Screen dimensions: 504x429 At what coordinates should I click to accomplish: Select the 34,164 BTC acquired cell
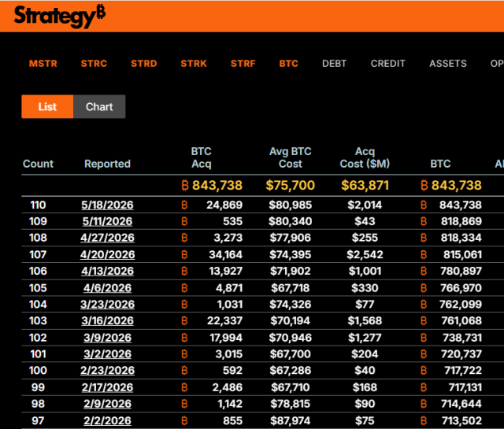point(226,255)
